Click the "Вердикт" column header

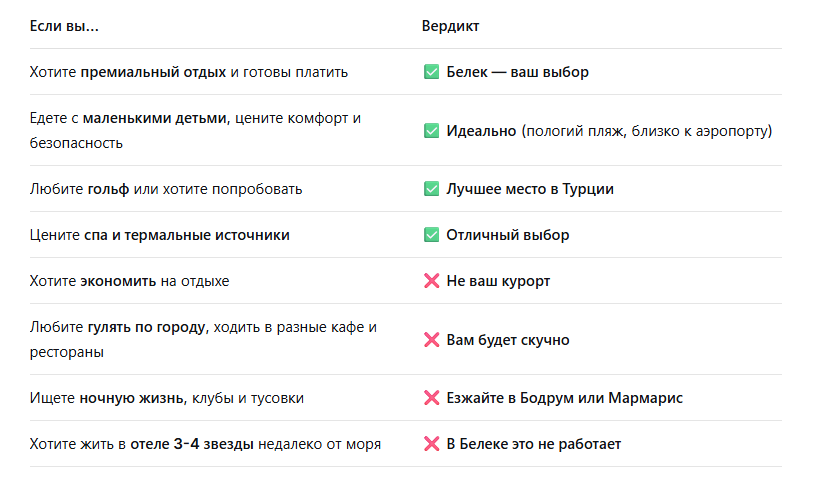click(x=450, y=26)
